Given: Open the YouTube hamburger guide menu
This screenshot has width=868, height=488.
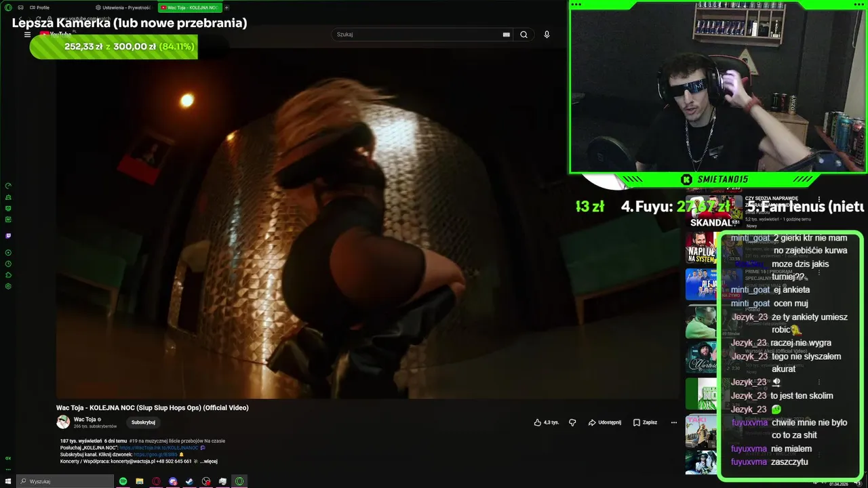Looking at the screenshot, I should (x=27, y=35).
